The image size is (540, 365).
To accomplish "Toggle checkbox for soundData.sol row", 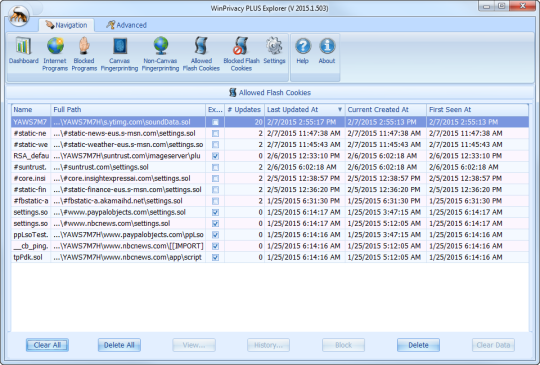I will (215, 122).
